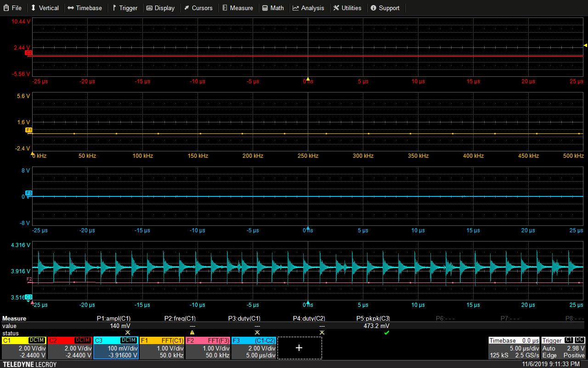The height and width of the screenshot is (368, 588).
Task: Select the C1 channel descriptor box
Action: [x=24, y=348]
